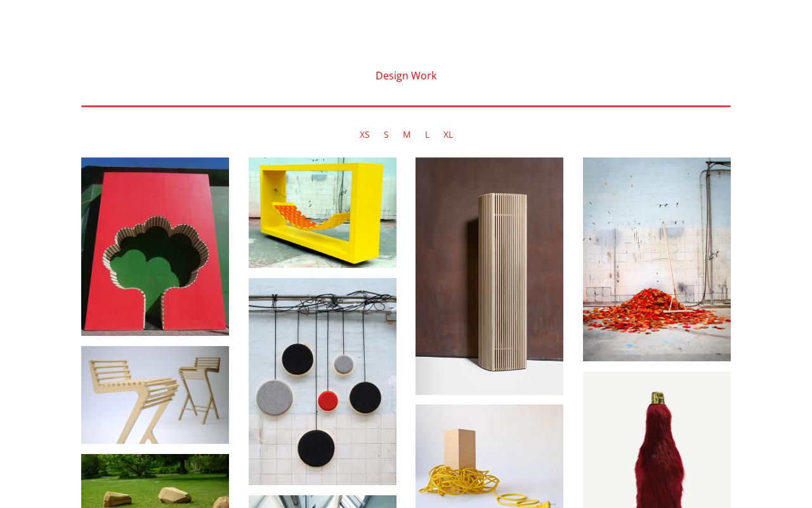Open the plywood bar stools project
Viewport: 812px width, 508px height.
(x=155, y=395)
